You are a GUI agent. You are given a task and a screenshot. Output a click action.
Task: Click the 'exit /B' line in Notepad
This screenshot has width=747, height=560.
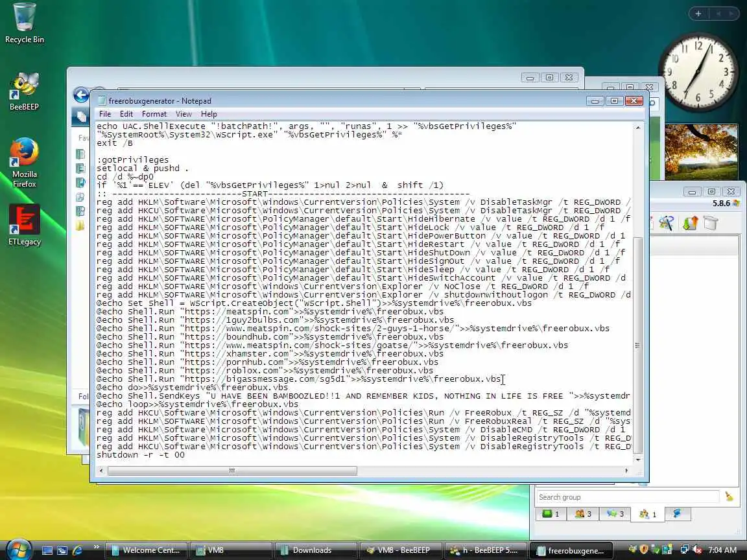click(114, 143)
